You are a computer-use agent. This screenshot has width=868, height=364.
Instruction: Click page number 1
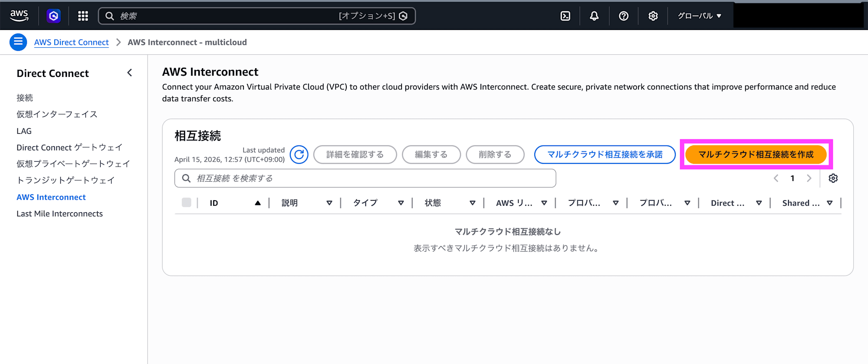click(792, 178)
